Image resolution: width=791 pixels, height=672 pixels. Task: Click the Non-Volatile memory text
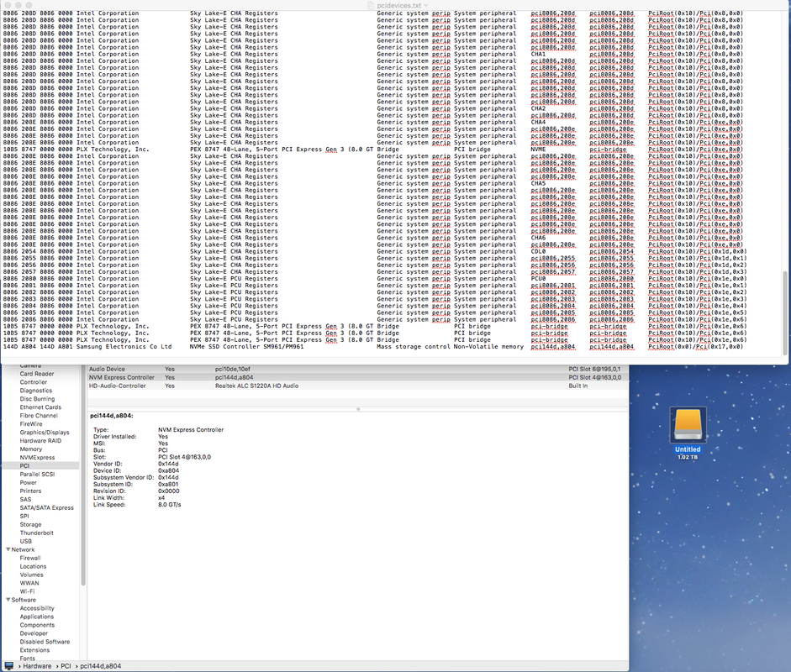click(x=488, y=347)
